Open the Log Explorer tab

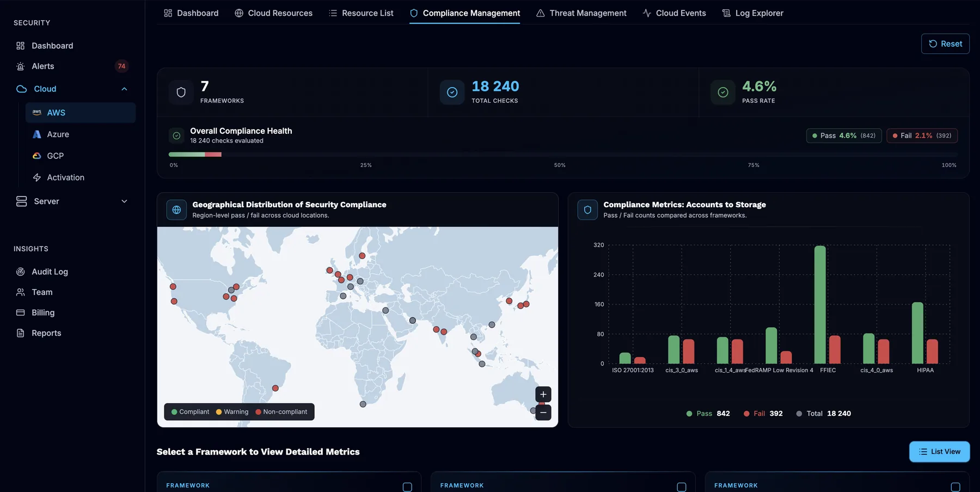(x=752, y=13)
